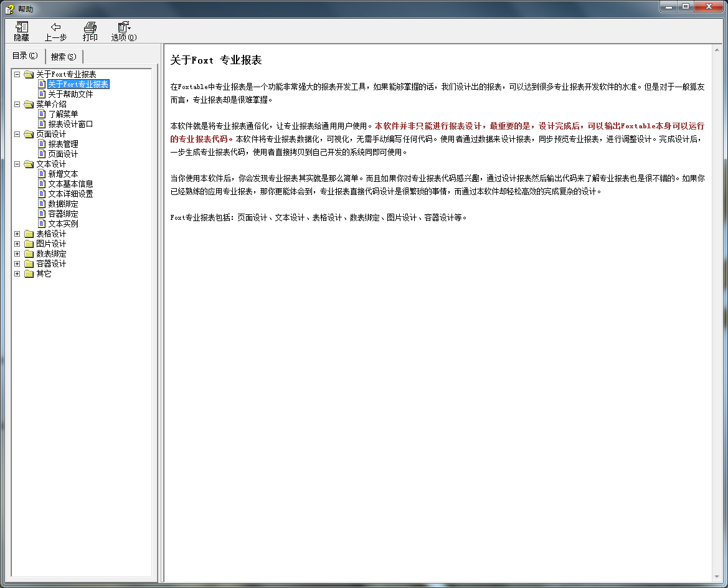Select the 数据绑定 topic
The height and width of the screenshot is (588, 728).
(x=63, y=204)
